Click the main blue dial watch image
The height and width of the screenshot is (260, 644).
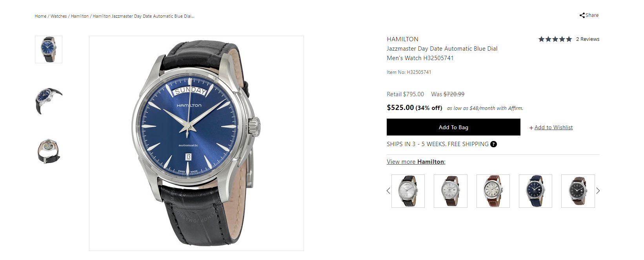click(196, 143)
